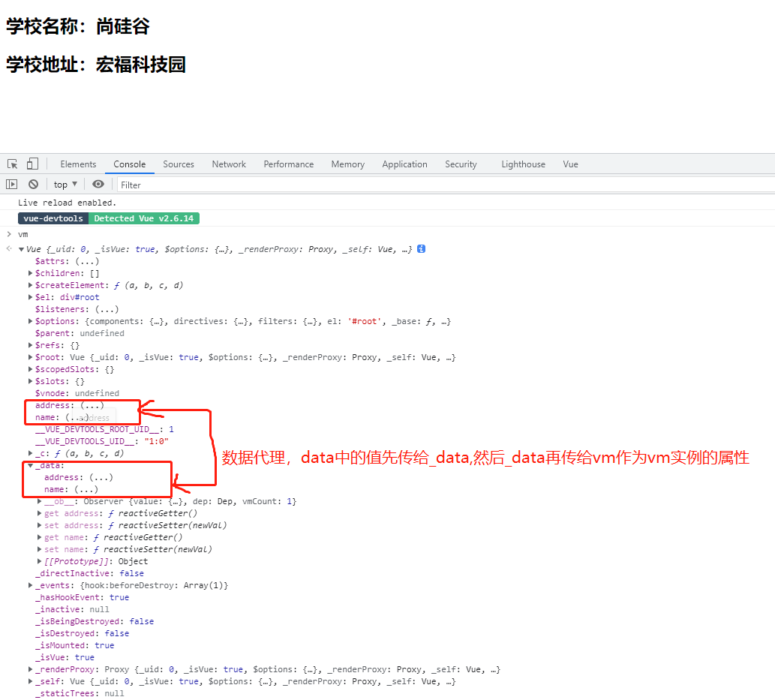
Task: Click the '_directInactive: false' row
Action: tap(89, 573)
